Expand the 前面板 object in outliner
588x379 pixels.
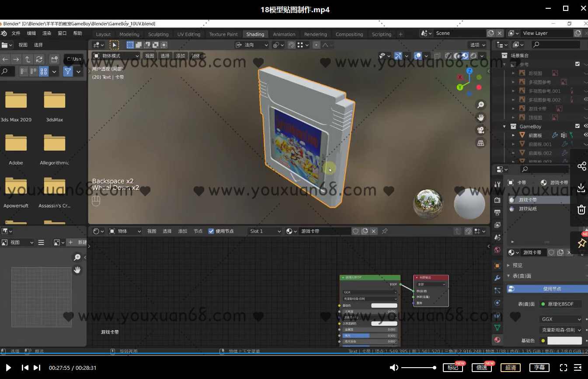pos(513,134)
